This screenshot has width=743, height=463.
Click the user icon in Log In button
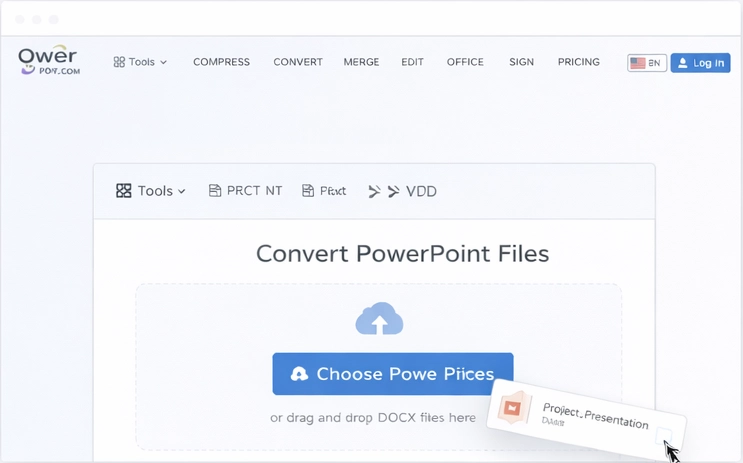pos(682,63)
